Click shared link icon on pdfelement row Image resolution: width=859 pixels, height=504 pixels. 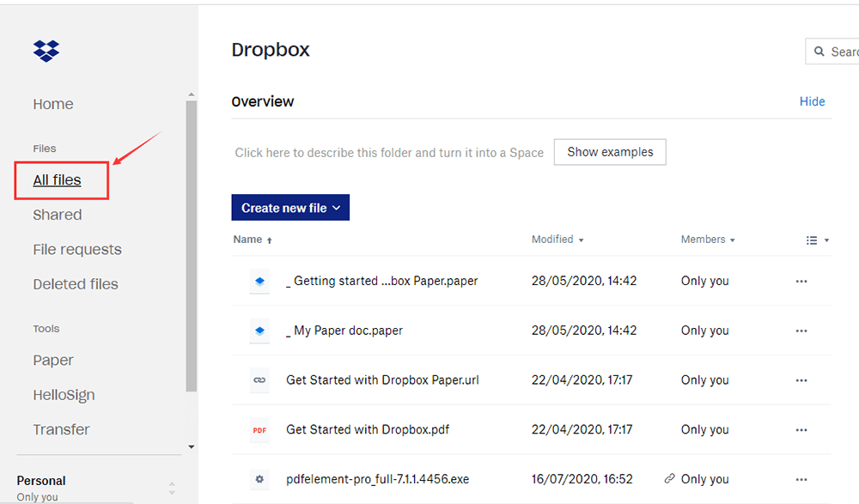(669, 479)
